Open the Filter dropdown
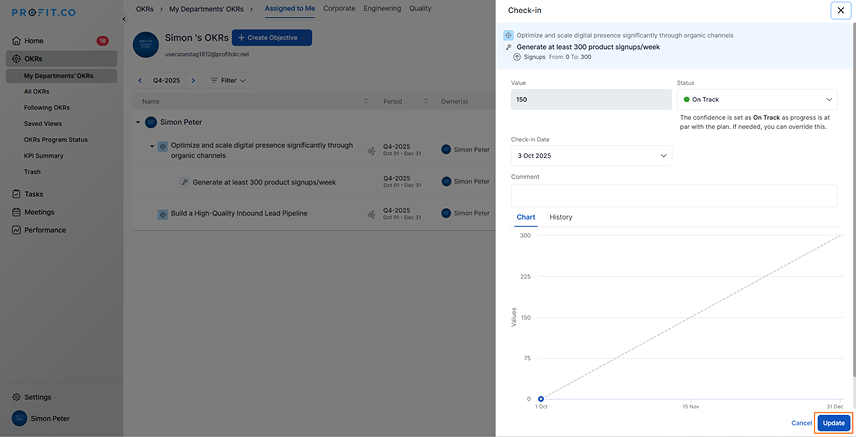Screen dimensions: 856x437 (x=228, y=80)
